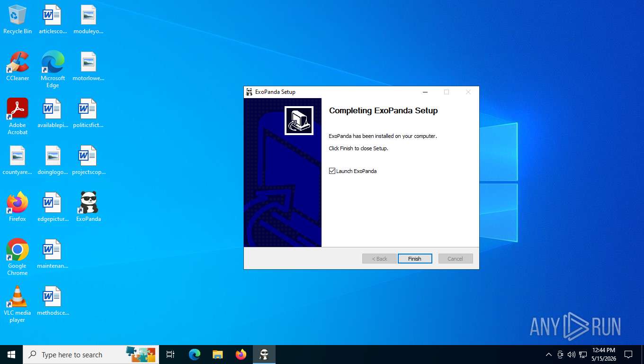Open the Recycle Bin desktop icon
Screen dimensions: 644x364
point(18,20)
